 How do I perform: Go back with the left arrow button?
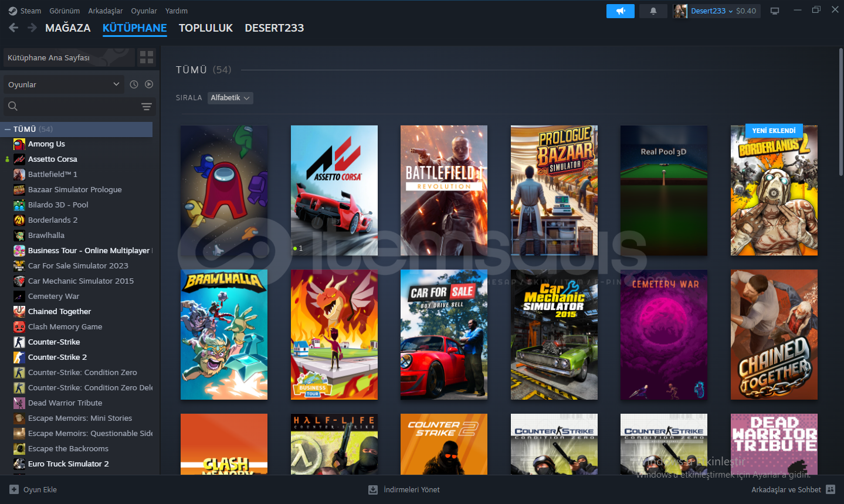(x=13, y=28)
